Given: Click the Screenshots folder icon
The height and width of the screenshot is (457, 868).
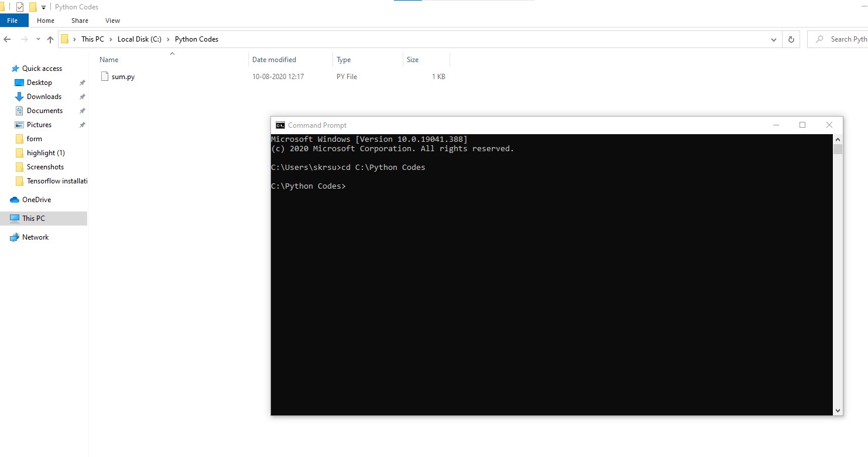Looking at the screenshot, I should [19, 167].
